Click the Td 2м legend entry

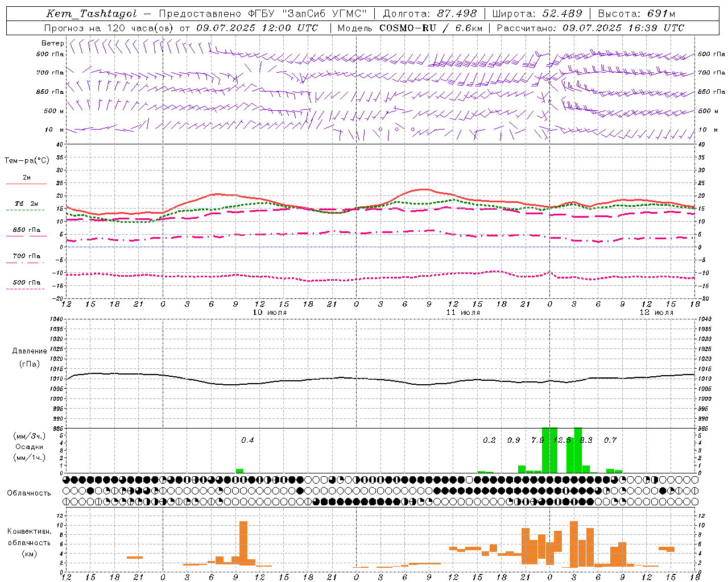pyautogui.click(x=27, y=203)
